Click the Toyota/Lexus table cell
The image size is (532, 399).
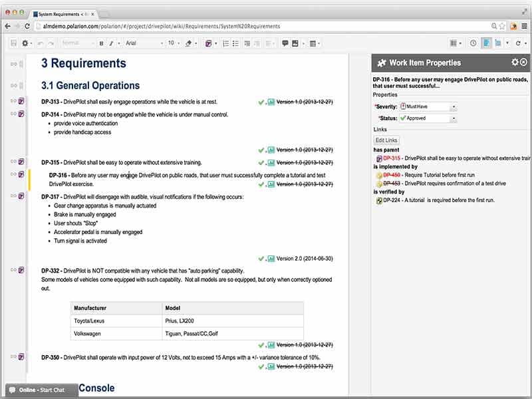point(116,321)
